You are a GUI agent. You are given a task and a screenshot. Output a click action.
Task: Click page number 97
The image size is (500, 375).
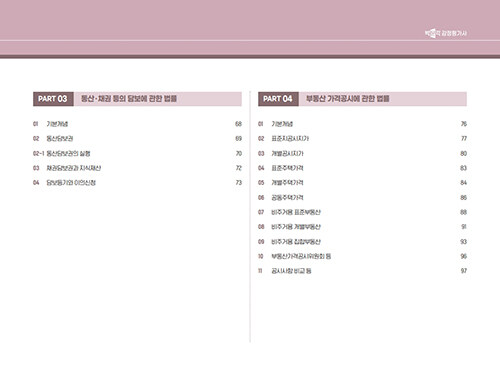click(x=464, y=271)
